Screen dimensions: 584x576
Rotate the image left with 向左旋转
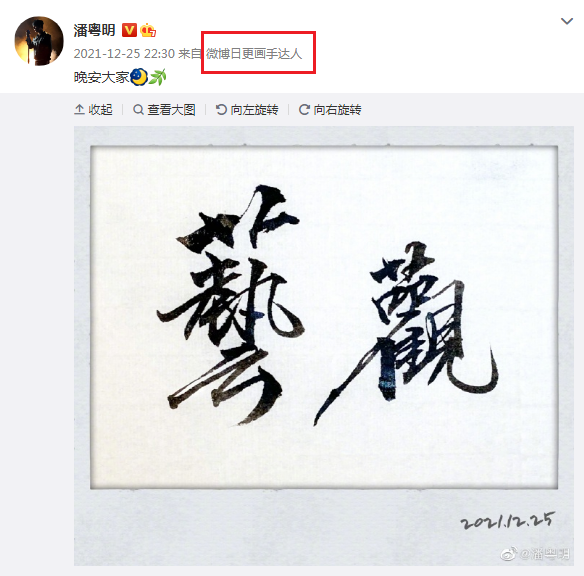pos(247,109)
